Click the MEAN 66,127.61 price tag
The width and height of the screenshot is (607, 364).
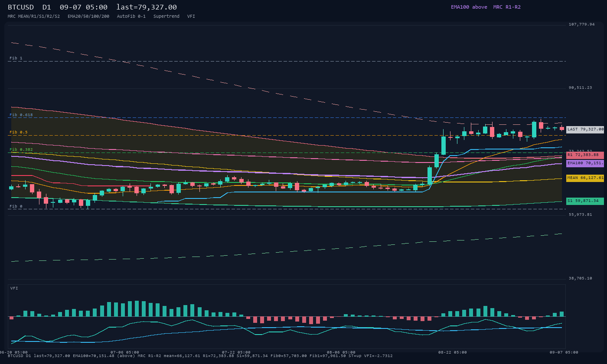(585, 178)
